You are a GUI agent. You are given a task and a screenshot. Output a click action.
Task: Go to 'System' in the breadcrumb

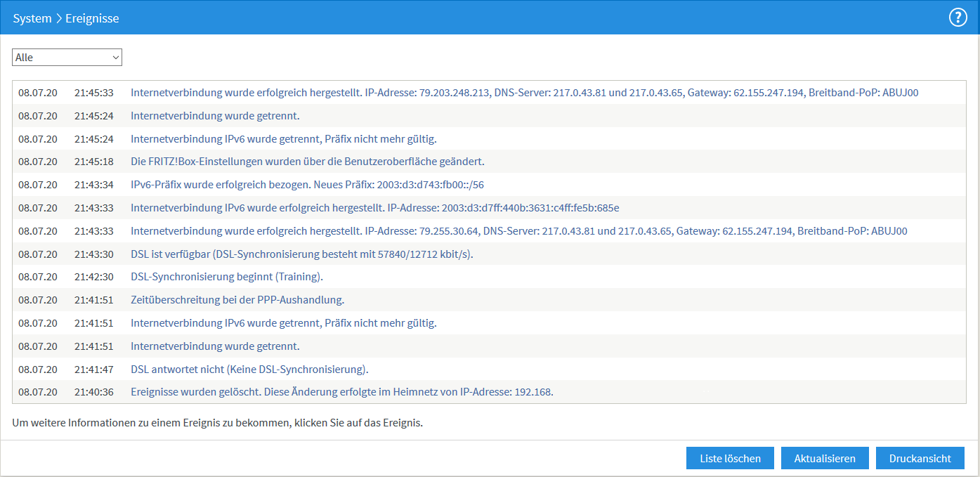point(32,18)
